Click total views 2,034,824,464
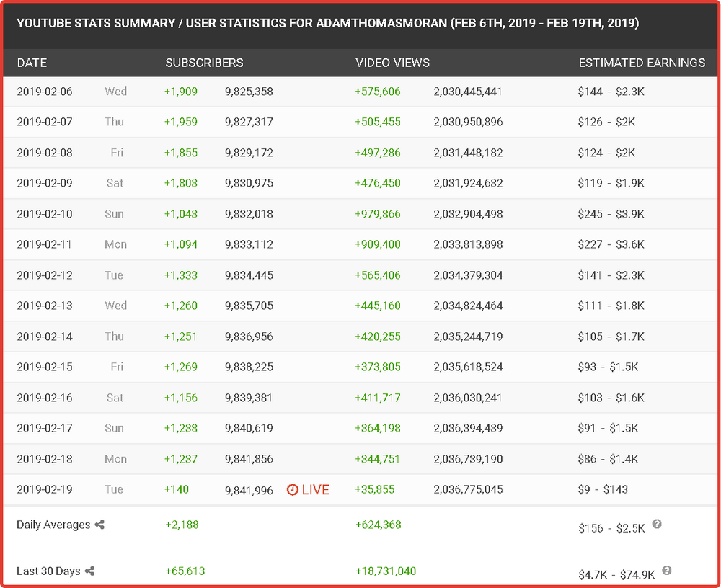The width and height of the screenshot is (721, 588). coord(468,306)
